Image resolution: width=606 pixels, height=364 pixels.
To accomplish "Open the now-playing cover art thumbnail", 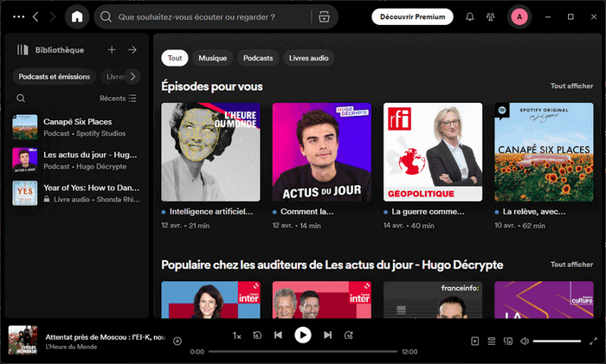I will tap(23, 340).
